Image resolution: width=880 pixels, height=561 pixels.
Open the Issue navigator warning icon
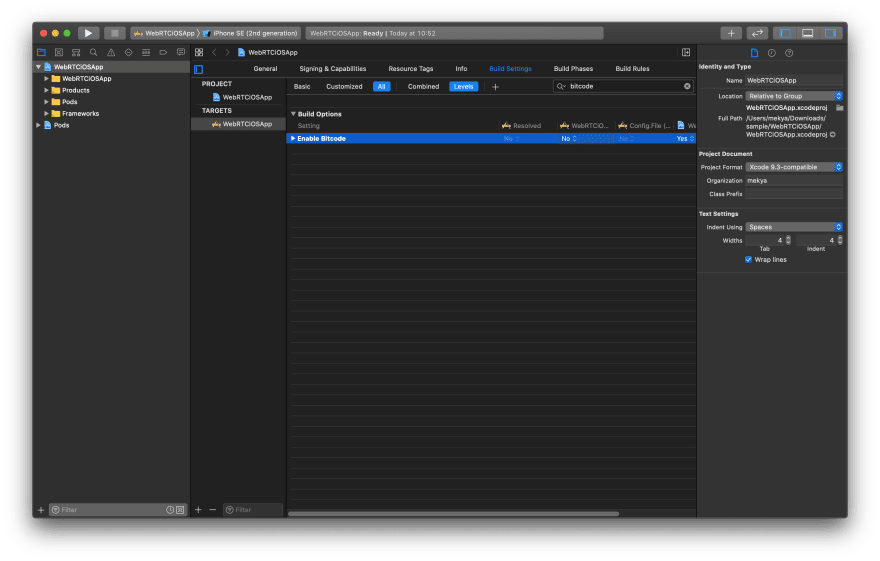(x=111, y=52)
